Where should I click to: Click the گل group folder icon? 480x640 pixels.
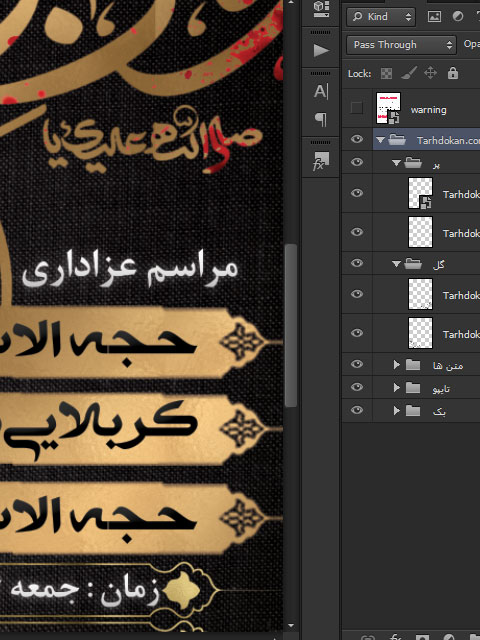coord(413,264)
